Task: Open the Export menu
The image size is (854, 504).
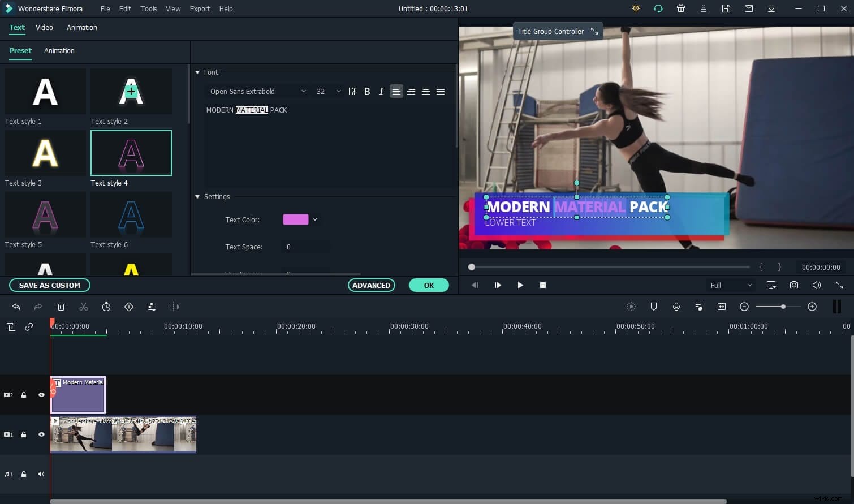Action: [x=200, y=8]
